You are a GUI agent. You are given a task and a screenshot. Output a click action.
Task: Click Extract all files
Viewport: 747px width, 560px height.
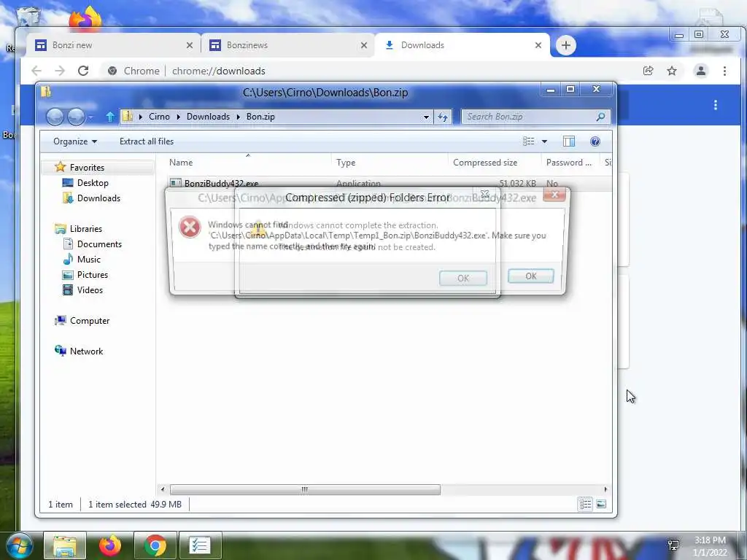pyautogui.click(x=147, y=141)
